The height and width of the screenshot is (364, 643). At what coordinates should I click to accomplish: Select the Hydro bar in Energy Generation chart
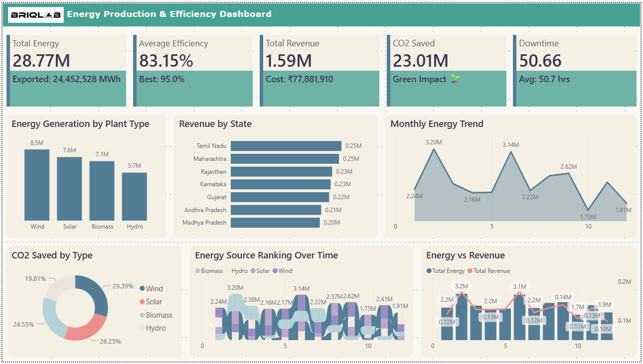point(135,196)
